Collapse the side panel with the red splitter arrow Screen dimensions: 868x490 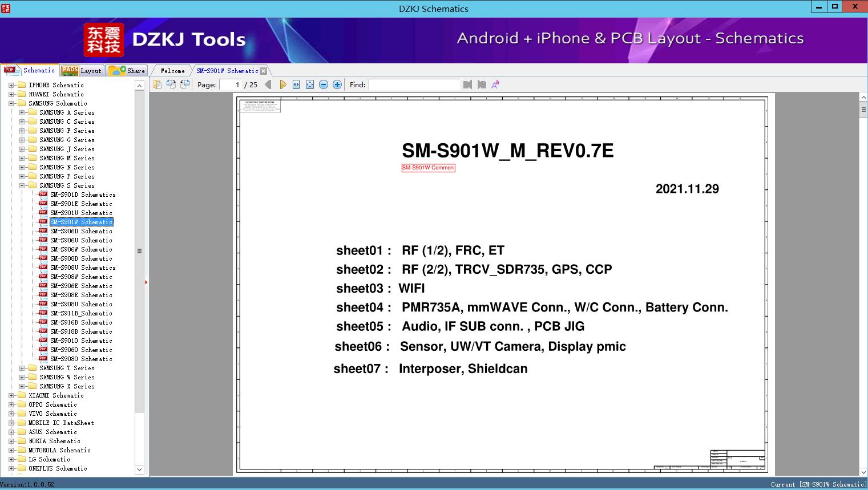tap(146, 282)
